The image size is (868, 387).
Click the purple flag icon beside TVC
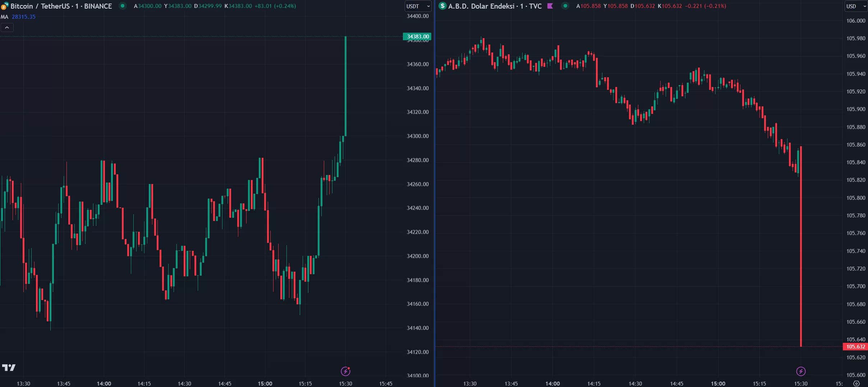click(x=550, y=6)
